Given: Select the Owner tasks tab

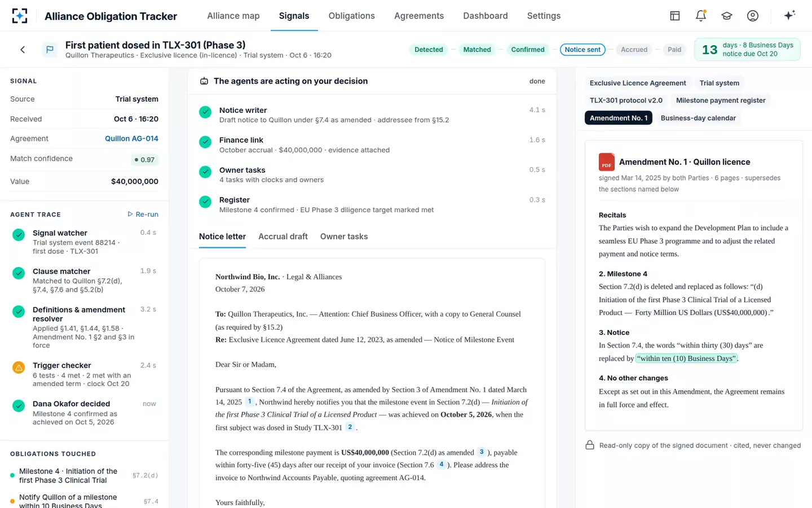Looking at the screenshot, I should [x=344, y=237].
